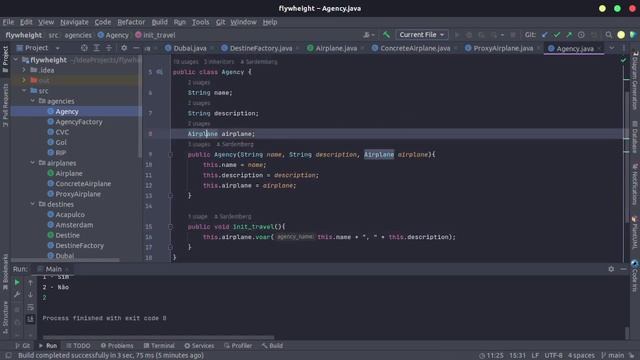Switch to Airplane.java editor tab

pos(336,48)
